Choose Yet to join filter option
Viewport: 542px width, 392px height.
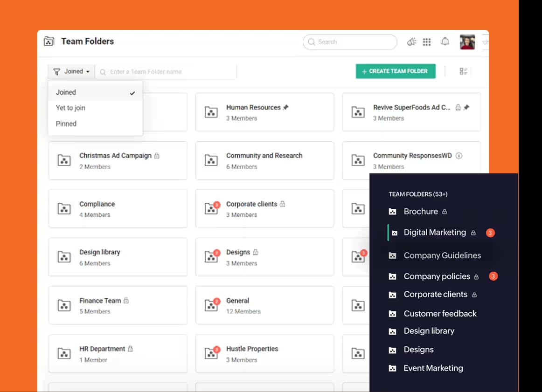[95, 108]
